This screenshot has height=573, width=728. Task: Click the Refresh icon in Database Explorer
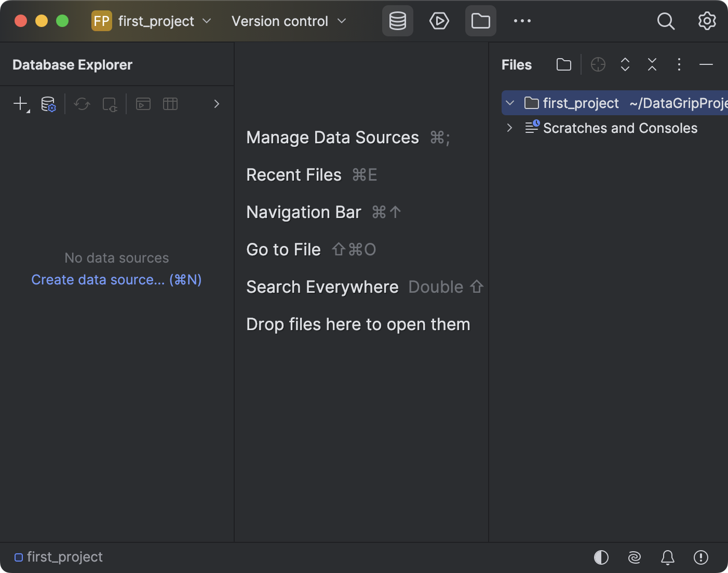pyautogui.click(x=82, y=104)
